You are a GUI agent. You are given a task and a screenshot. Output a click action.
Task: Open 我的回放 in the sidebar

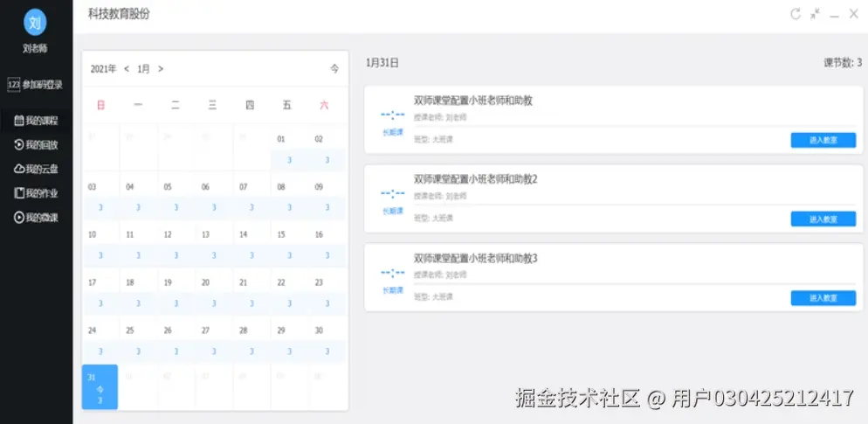tap(36, 145)
